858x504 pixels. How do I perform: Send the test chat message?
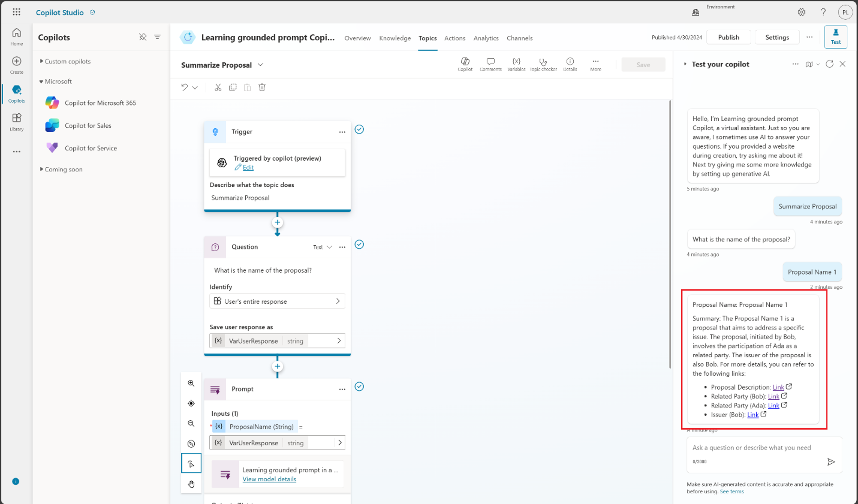coord(831,462)
